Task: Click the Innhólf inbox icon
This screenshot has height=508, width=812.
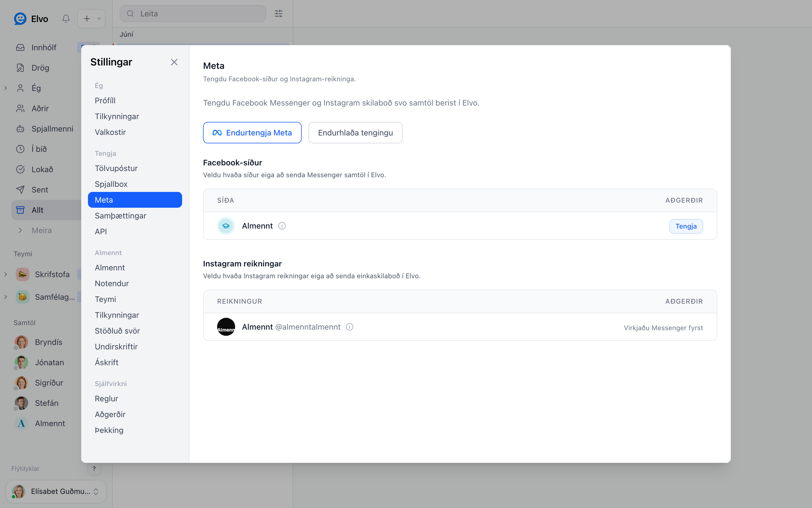Action: tap(21, 47)
